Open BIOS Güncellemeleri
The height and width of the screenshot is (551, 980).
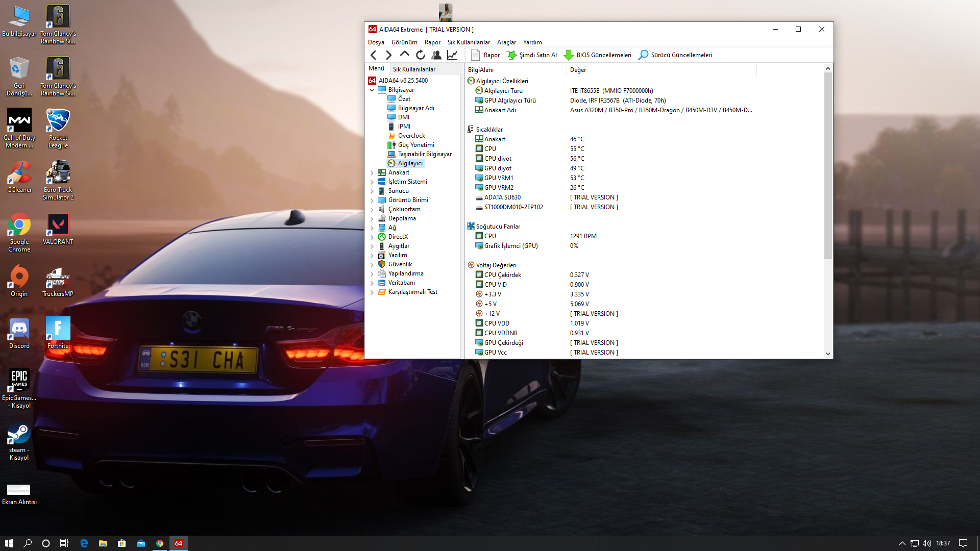point(597,55)
